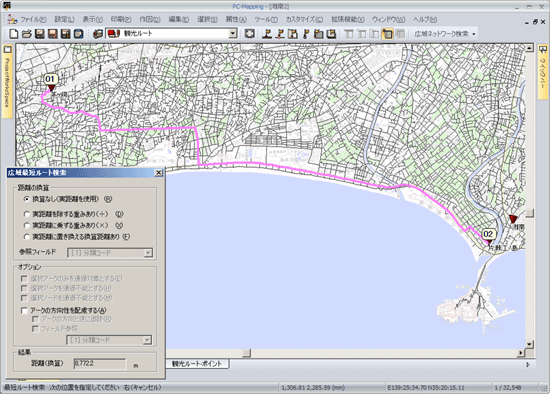Open the ツール menu
Viewport: 550px width, 394px height.
266,19
